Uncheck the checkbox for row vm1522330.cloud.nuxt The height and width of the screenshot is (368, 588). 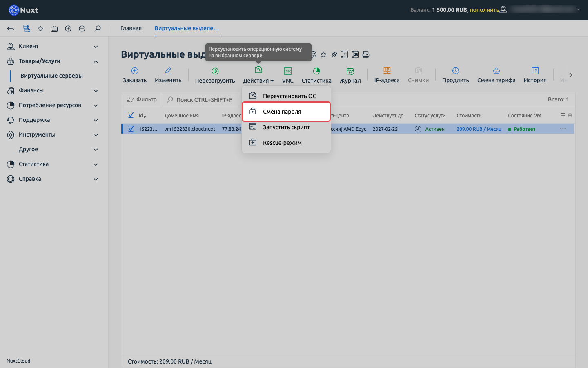131,129
